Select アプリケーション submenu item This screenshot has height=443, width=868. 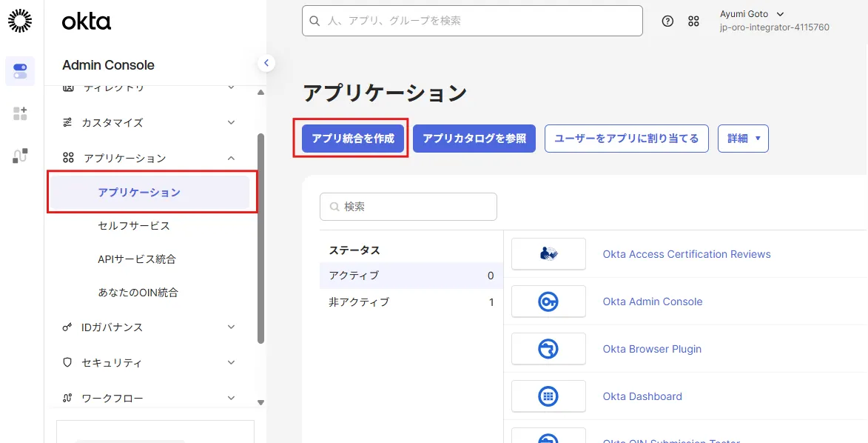click(149, 193)
